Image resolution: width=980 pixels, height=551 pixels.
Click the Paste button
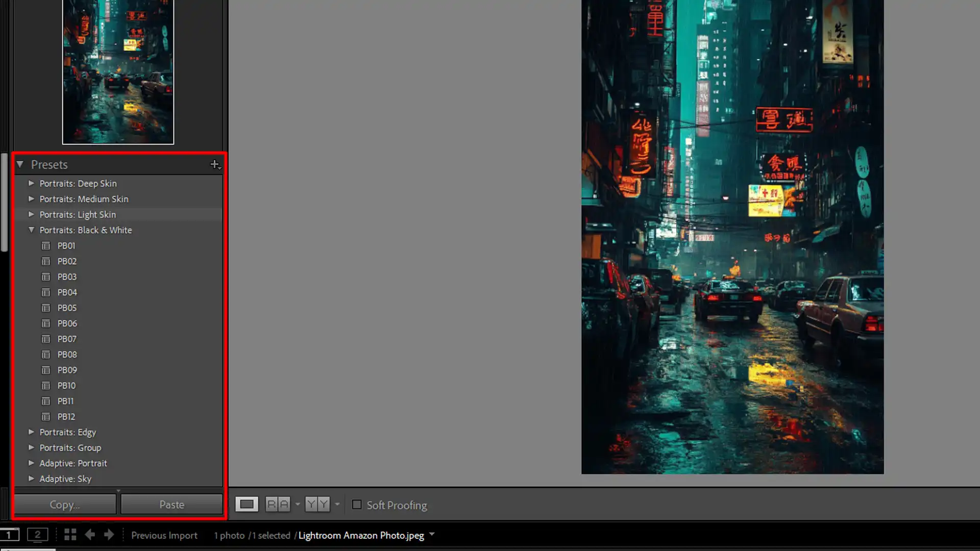(x=171, y=505)
